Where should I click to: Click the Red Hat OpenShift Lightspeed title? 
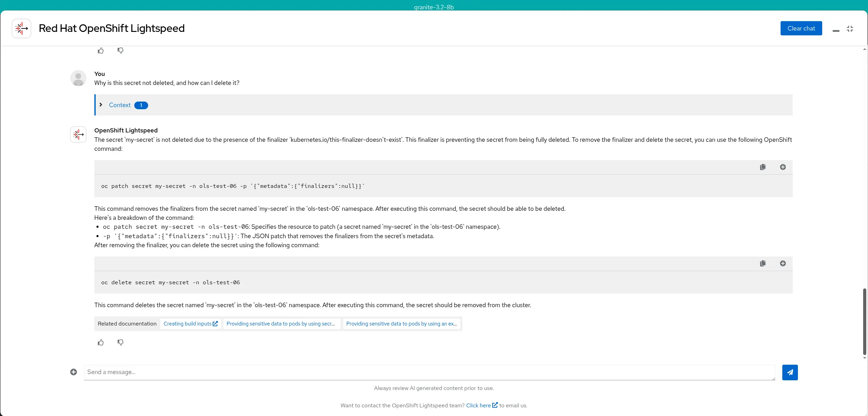[x=112, y=28]
